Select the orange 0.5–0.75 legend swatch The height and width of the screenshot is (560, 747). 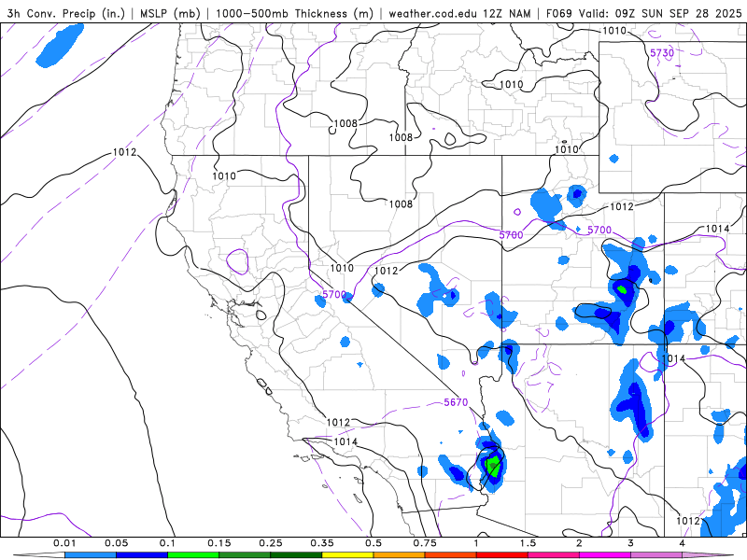[399, 555]
